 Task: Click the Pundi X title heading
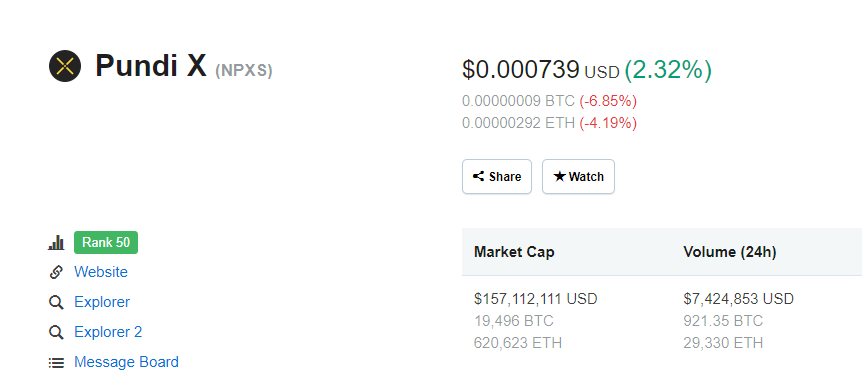click(x=151, y=66)
